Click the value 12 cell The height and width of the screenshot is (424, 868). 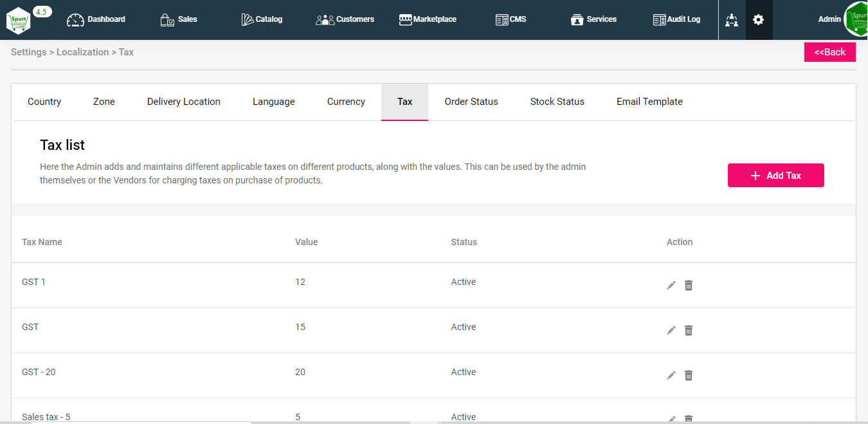(x=300, y=282)
